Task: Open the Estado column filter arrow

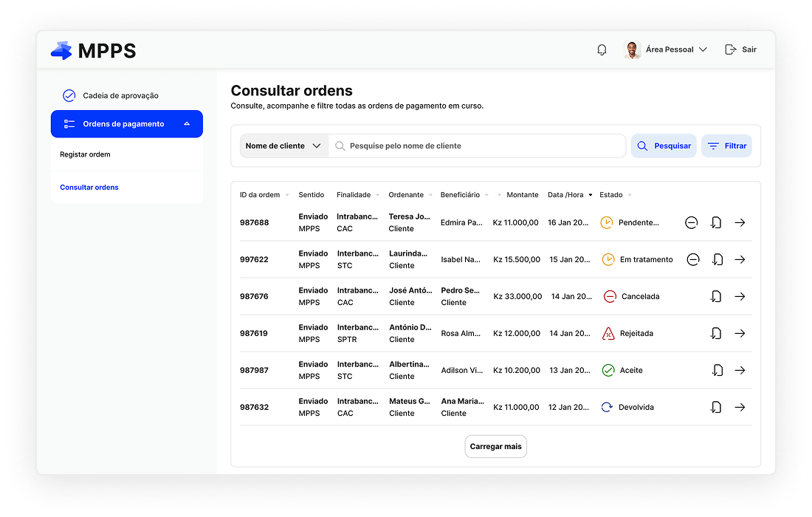Action: point(630,195)
